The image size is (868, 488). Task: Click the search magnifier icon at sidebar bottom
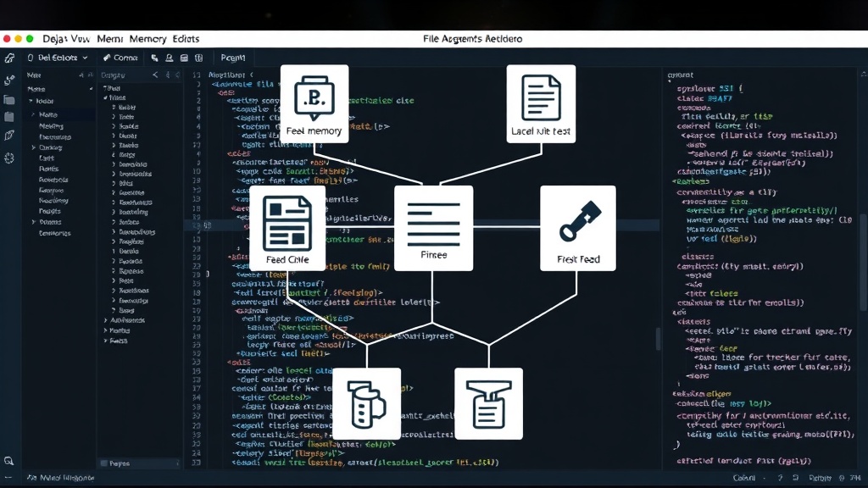[x=8, y=461]
